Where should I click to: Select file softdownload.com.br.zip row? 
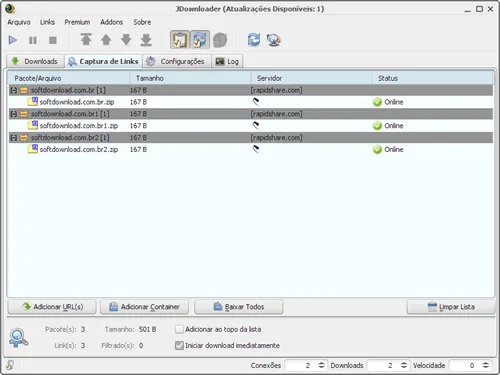pos(251,102)
